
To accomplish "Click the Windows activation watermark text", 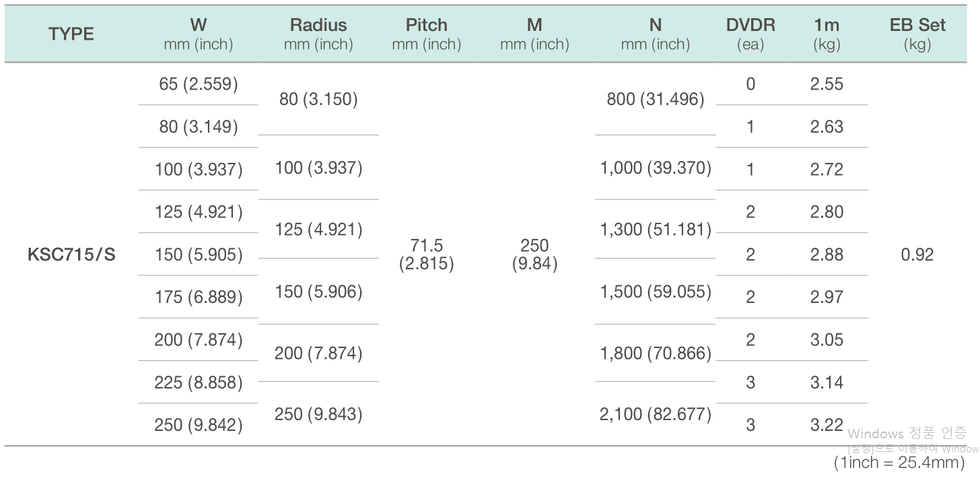I will click(x=907, y=434).
